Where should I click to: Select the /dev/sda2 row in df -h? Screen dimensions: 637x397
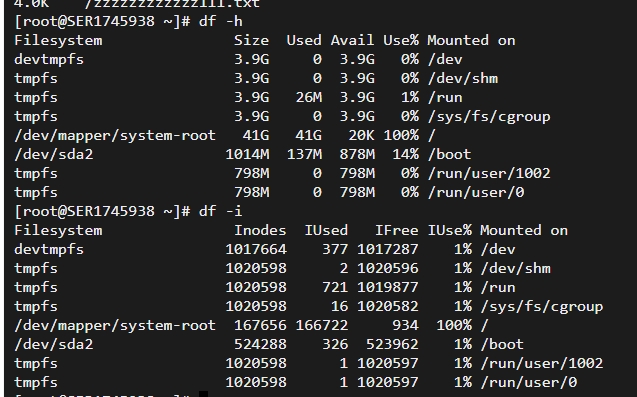coord(243,154)
